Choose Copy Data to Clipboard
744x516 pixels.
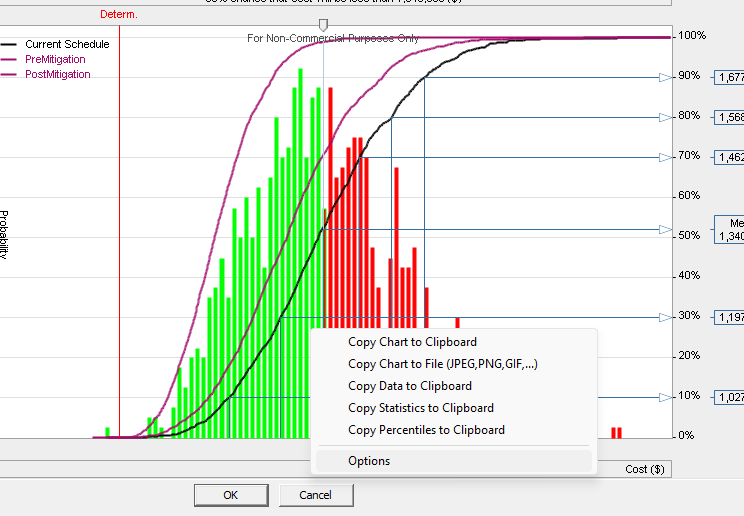409,386
